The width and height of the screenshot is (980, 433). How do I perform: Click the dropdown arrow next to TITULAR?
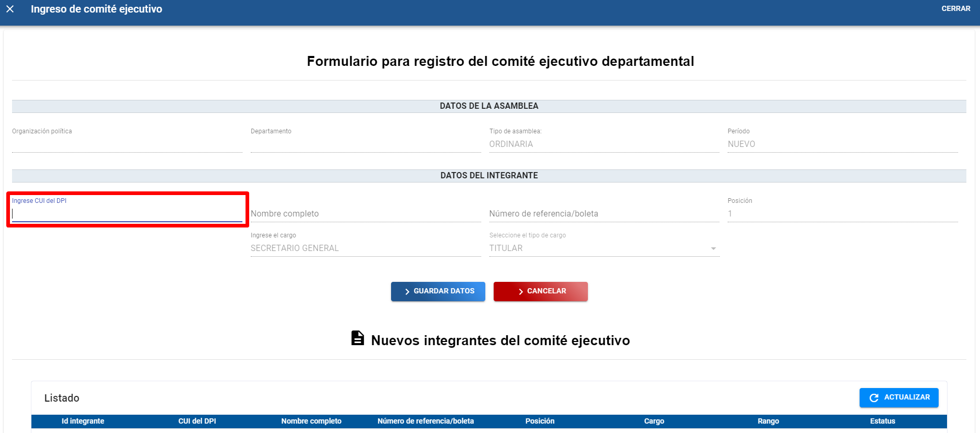click(x=713, y=249)
